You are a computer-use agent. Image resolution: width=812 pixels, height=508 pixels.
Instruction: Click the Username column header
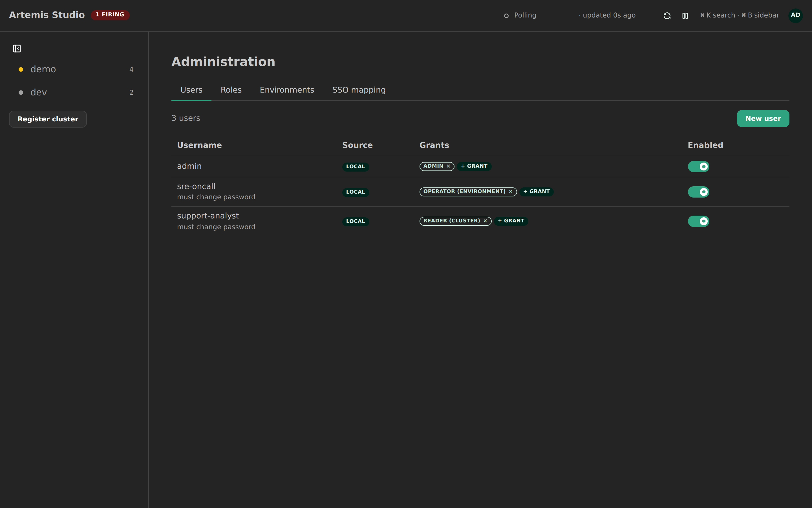click(199, 145)
